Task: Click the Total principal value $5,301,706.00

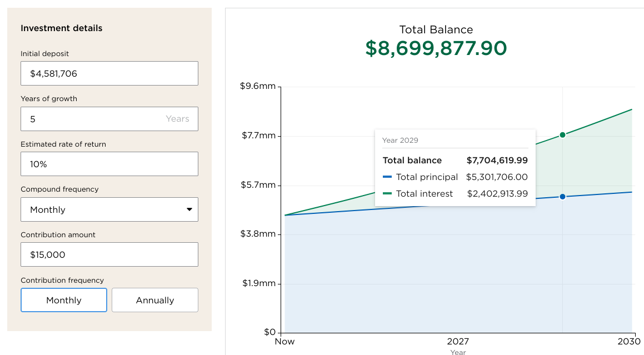Action: 497,177
